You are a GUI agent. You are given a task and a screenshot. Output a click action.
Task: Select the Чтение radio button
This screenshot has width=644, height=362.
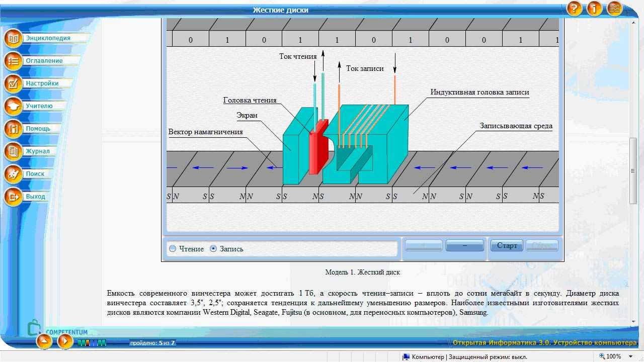click(173, 249)
